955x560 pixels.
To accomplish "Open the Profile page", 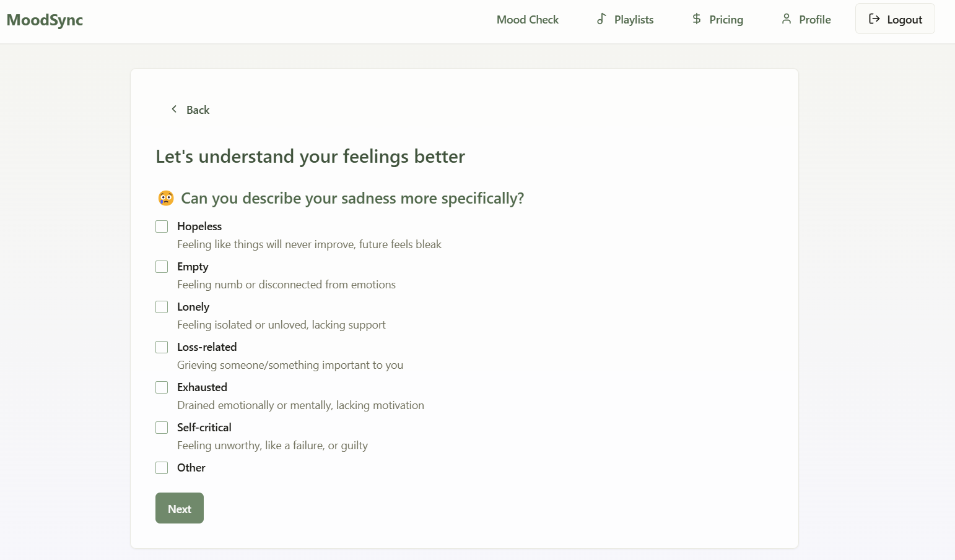I will tap(806, 19).
